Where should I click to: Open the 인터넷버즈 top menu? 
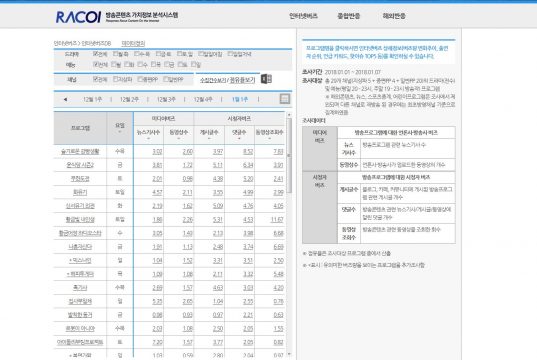[303, 16]
